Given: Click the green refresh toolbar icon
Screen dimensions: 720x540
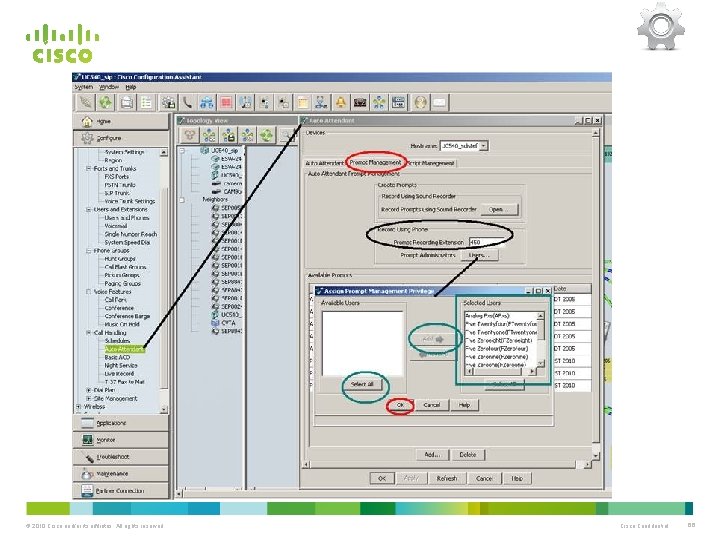Looking at the screenshot, I should (106, 102).
